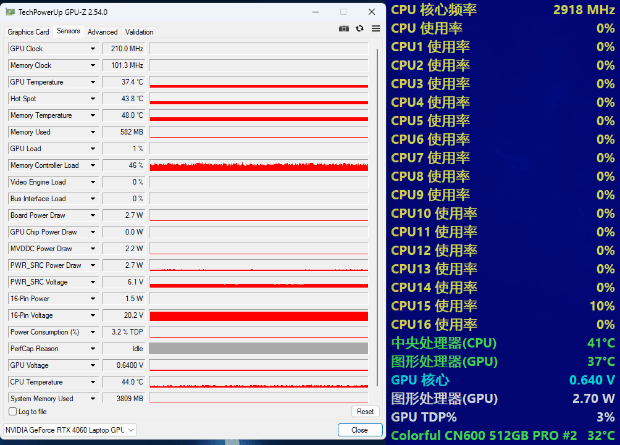
Task: Click the Reset button
Action: coord(365,411)
